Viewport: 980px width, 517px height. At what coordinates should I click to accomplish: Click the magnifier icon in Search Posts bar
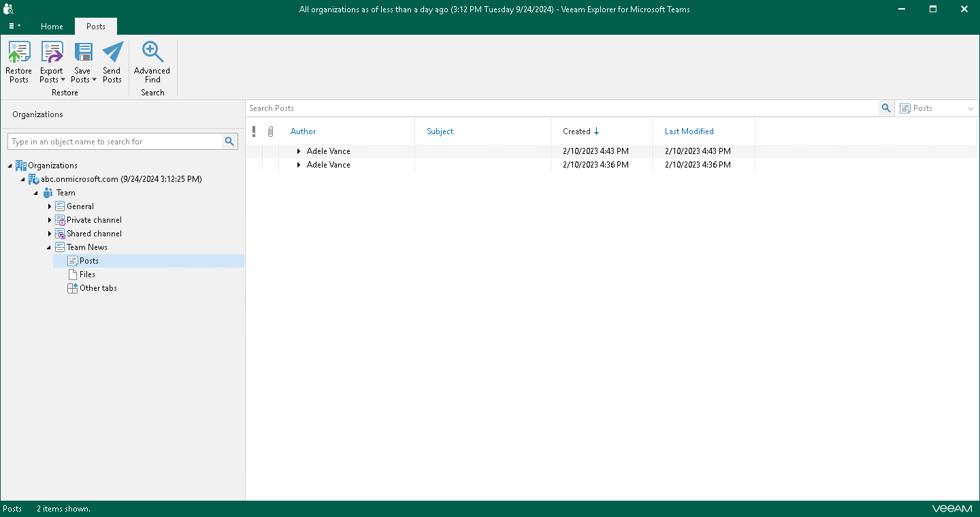click(885, 108)
